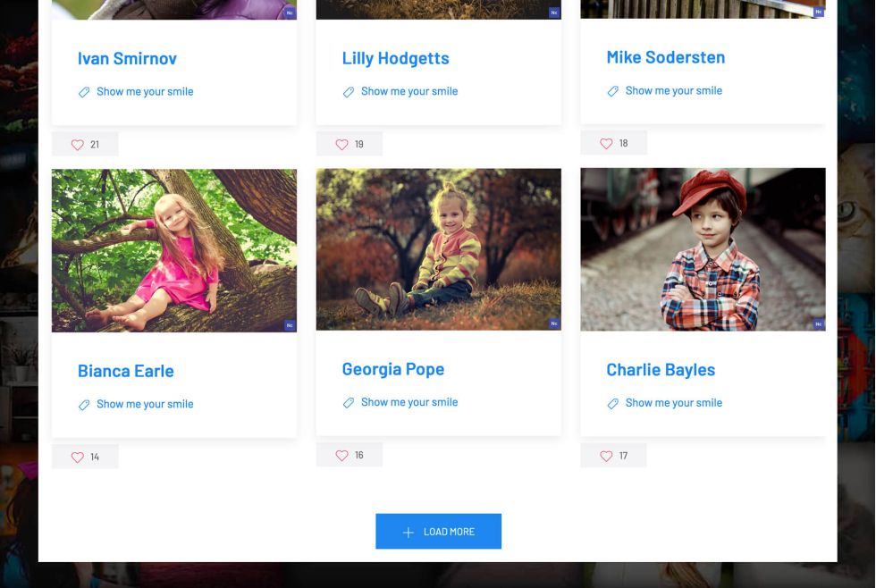Viewport: 876px width, 588px height.
Task: Open the girl in pink dress photo
Action: click(x=173, y=250)
